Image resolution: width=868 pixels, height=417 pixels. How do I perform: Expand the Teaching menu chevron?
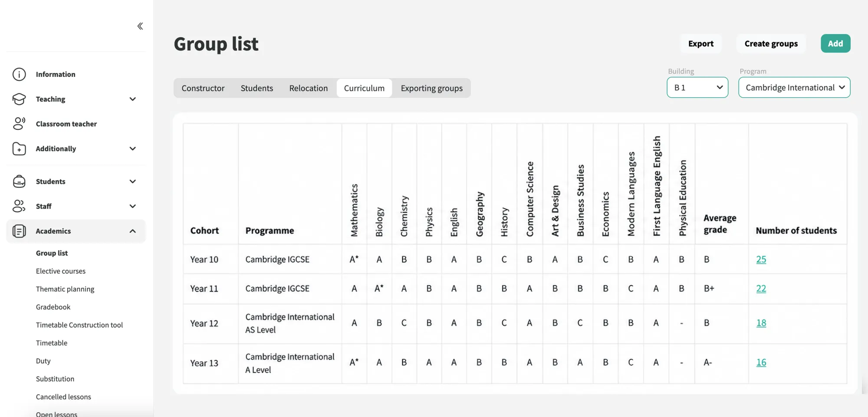click(133, 99)
